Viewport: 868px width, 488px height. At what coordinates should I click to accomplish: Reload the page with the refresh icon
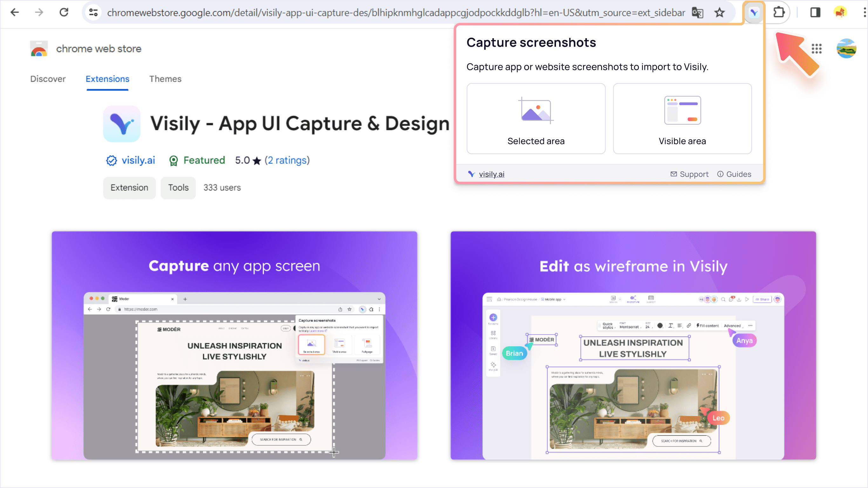[64, 12]
